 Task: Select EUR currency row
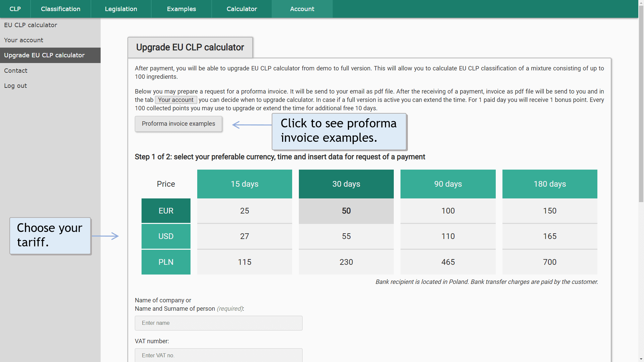tap(166, 210)
